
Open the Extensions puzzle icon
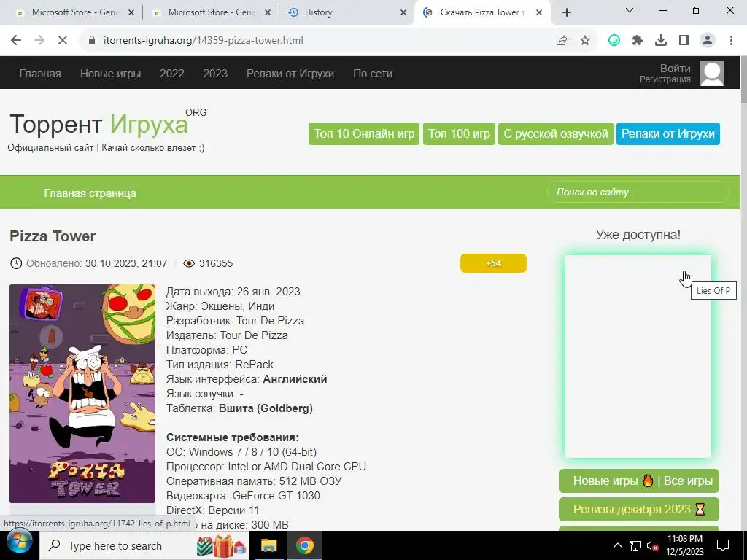[x=638, y=41]
